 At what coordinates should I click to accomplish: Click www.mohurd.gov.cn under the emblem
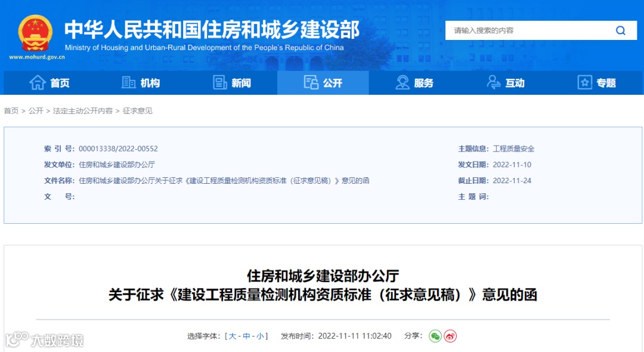[x=37, y=57]
